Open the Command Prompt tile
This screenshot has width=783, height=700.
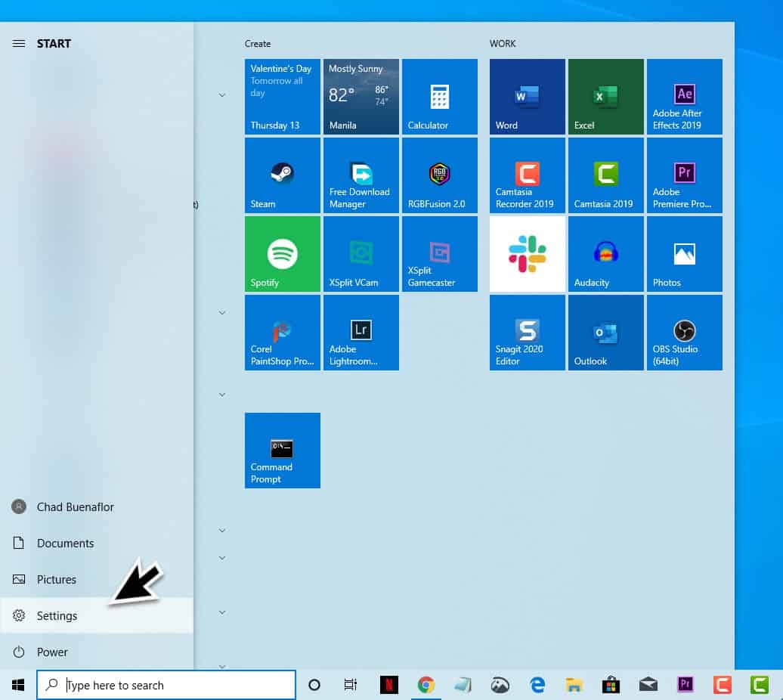click(282, 451)
